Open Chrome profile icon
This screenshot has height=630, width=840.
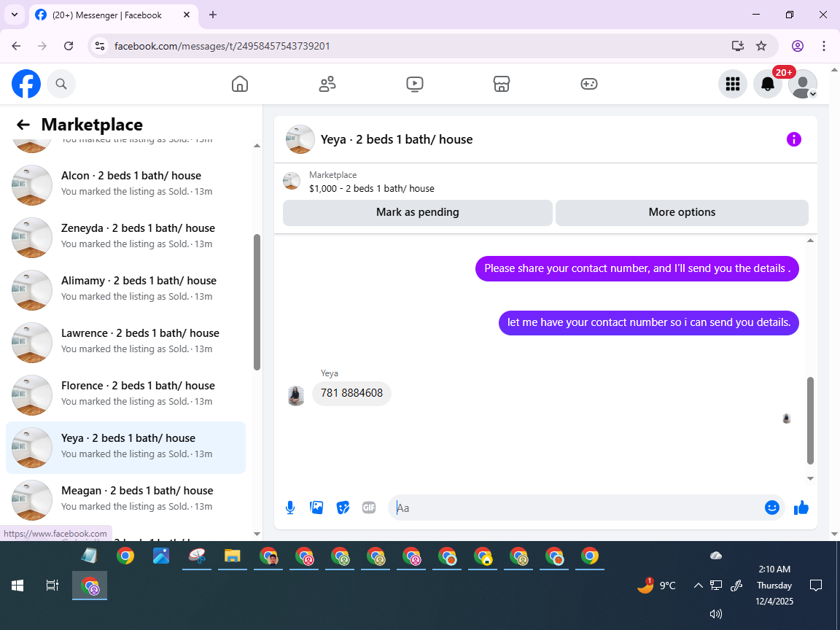pos(798,46)
